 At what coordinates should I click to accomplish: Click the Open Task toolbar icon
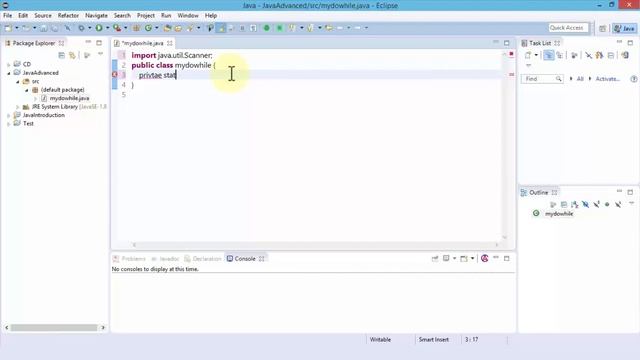click(178, 28)
